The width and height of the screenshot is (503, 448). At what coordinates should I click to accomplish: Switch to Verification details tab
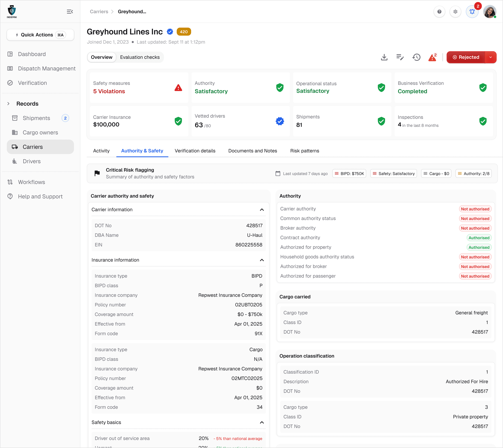[x=195, y=151]
